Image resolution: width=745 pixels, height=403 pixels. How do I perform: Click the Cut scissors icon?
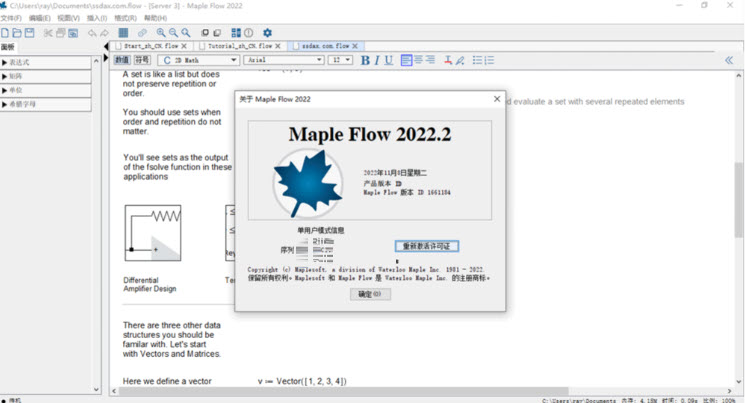[48, 33]
